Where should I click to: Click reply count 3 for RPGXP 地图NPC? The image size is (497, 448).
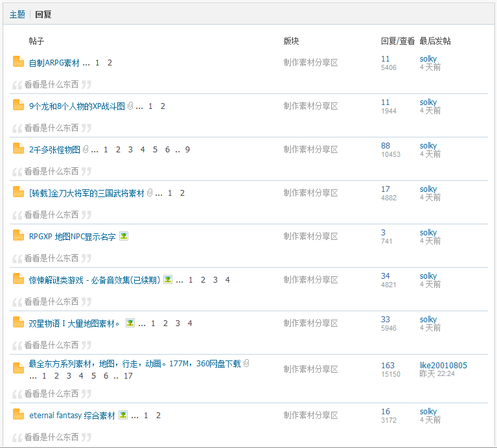pyautogui.click(x=383, y=233)
